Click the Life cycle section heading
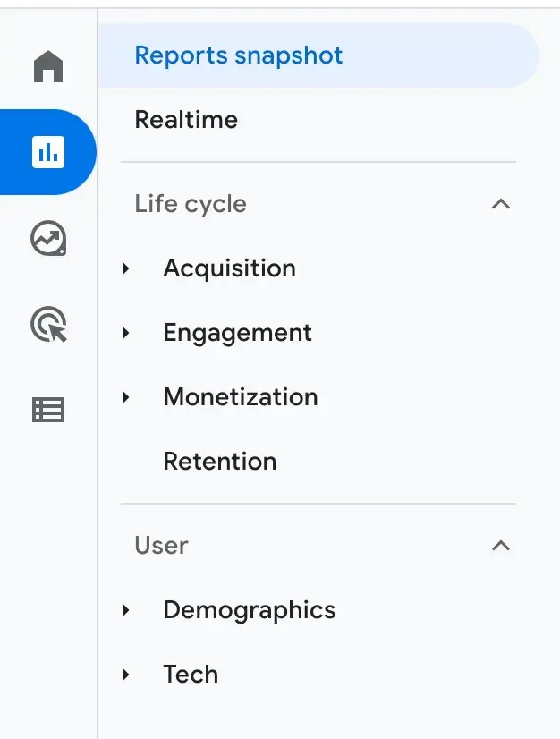 (191, 205)
